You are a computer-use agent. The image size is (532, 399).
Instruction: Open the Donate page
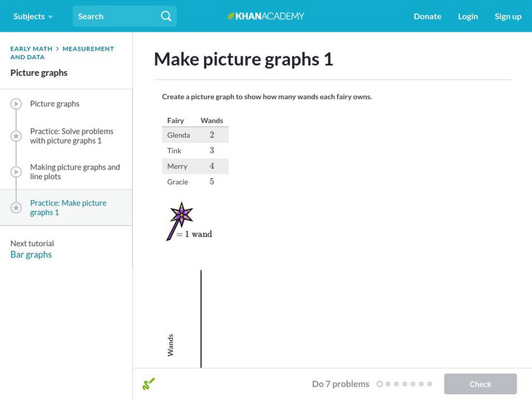(x=427, y=16)
